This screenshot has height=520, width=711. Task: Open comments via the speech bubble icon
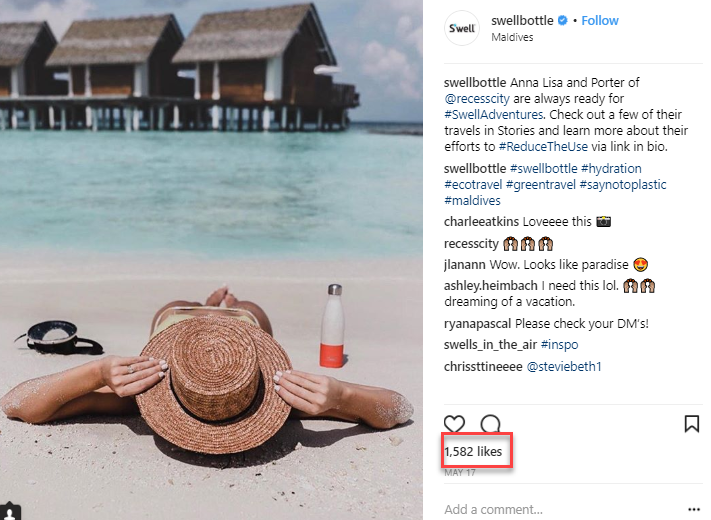490,424
